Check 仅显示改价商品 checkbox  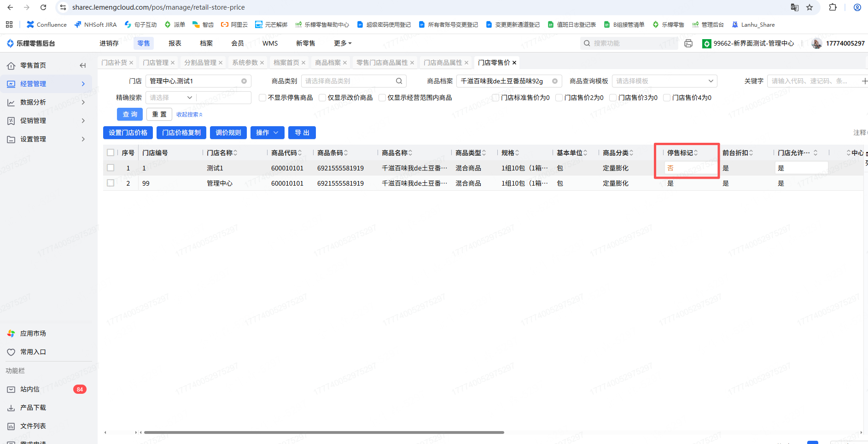[x=322, y=98]
